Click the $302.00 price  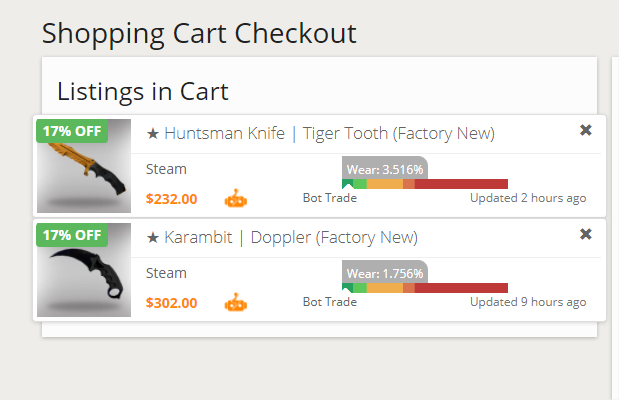click(x=171, y=302)
